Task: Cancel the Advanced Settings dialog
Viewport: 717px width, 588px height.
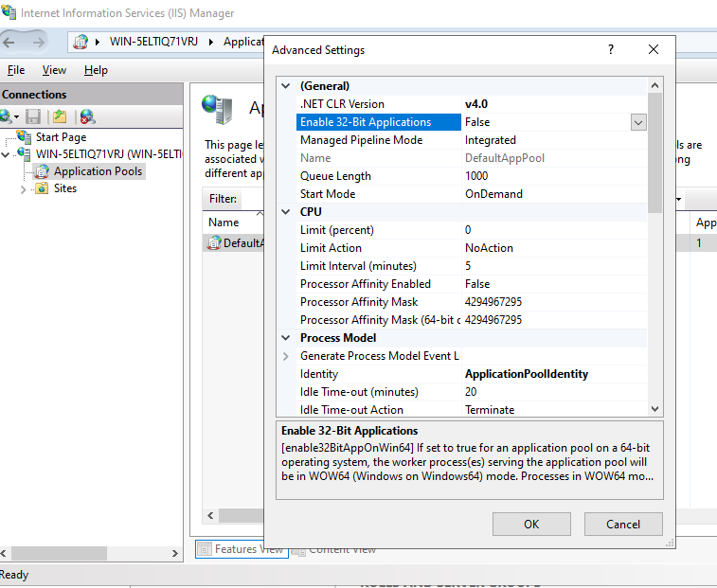Action: (622, 524)
